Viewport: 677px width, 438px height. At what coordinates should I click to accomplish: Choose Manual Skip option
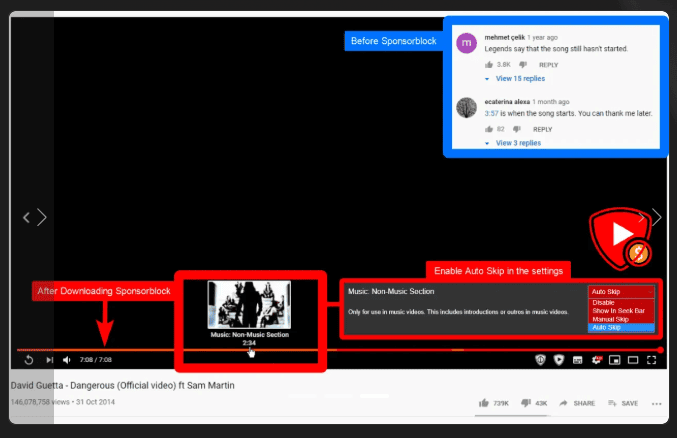[621, 319]
